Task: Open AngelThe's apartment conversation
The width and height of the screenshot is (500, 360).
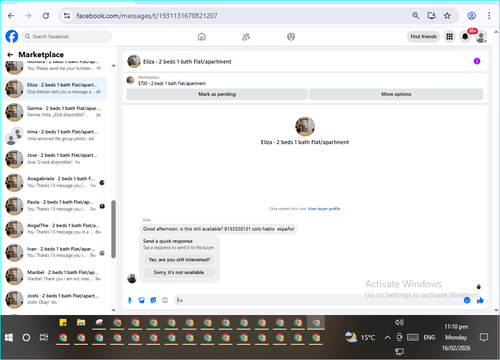Action: [55, 229]
